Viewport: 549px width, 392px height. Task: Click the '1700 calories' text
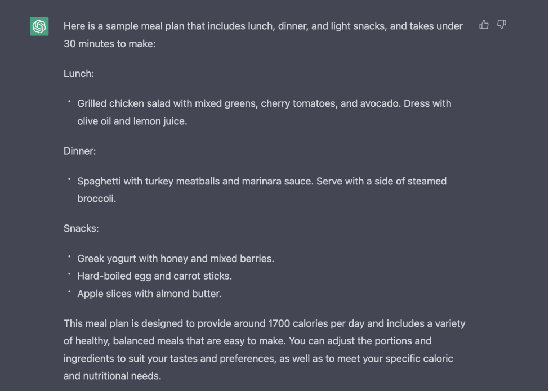(x=297, y=323)
